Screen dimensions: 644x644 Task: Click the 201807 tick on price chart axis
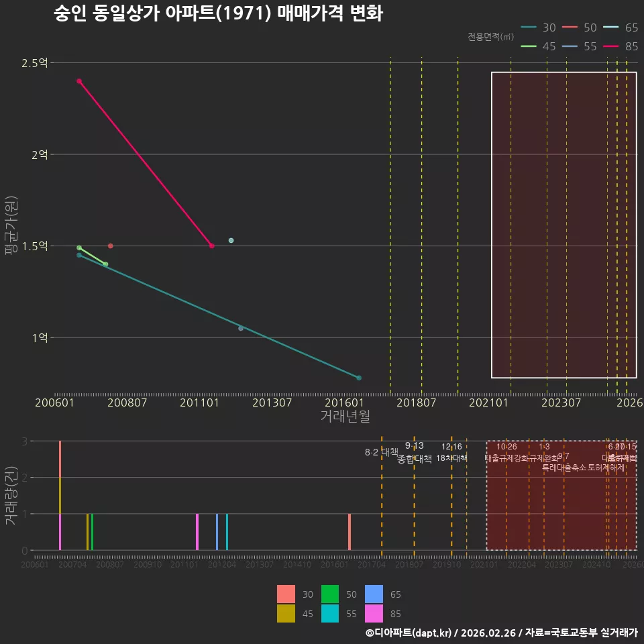[x=417, y=402]
